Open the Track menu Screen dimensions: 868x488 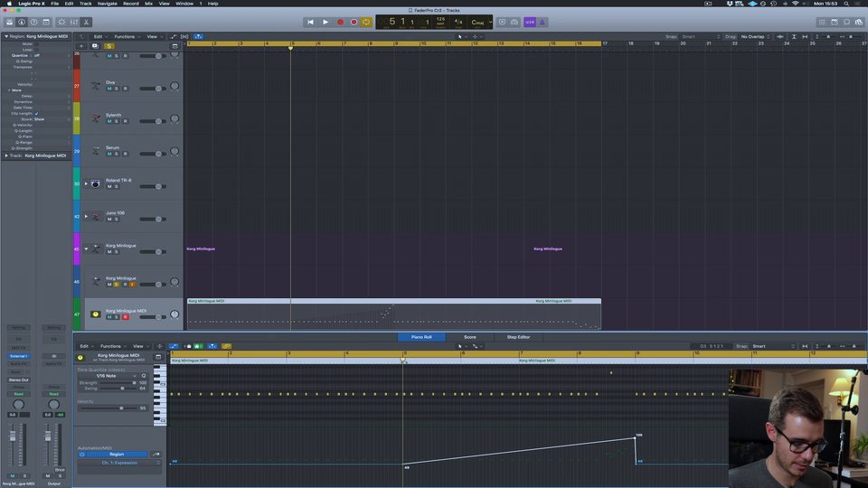[85, 4]
